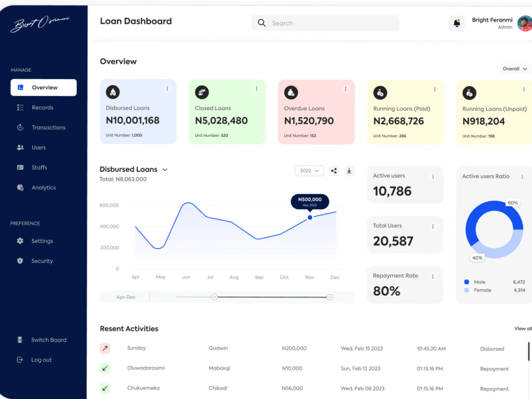Viewport: 532px width, 399px height.
Task: Open the Closed Loans card options menu
Action: pos(256,88)
